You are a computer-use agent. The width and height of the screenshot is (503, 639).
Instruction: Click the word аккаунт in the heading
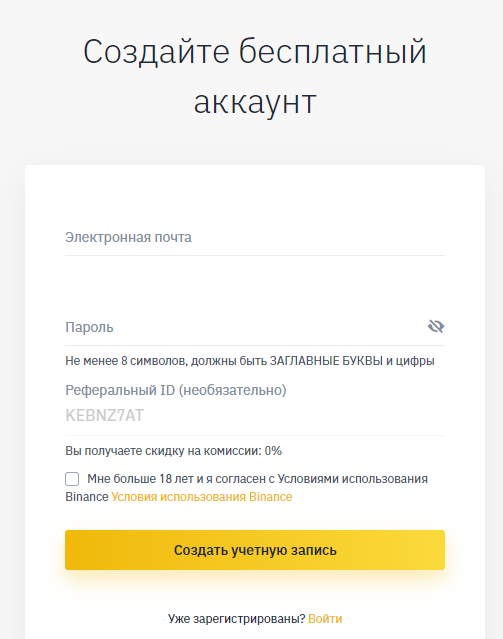coord(255,102)
